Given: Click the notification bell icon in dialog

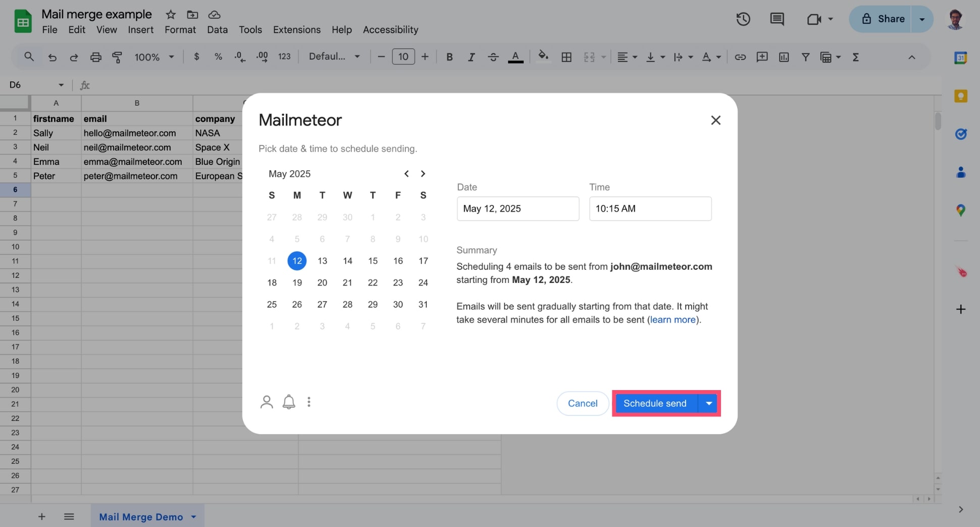Looking at the screenshot, I should tap(289, 402).
